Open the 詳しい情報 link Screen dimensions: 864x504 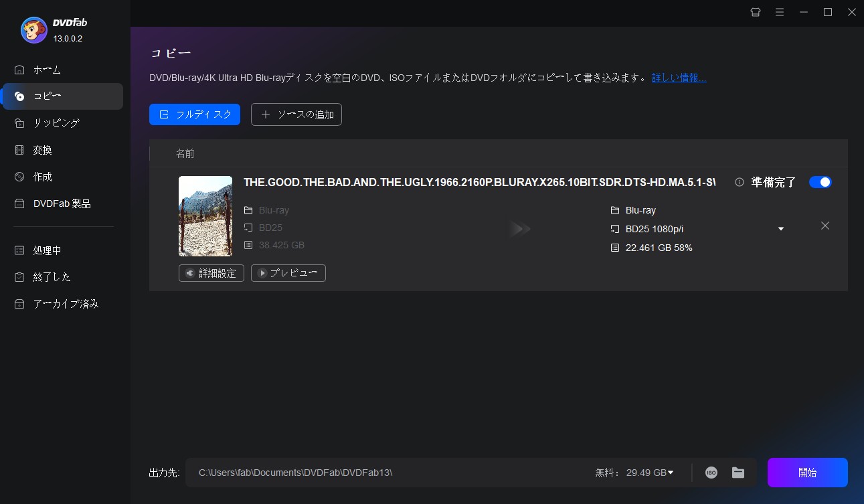tap(679, 78)
